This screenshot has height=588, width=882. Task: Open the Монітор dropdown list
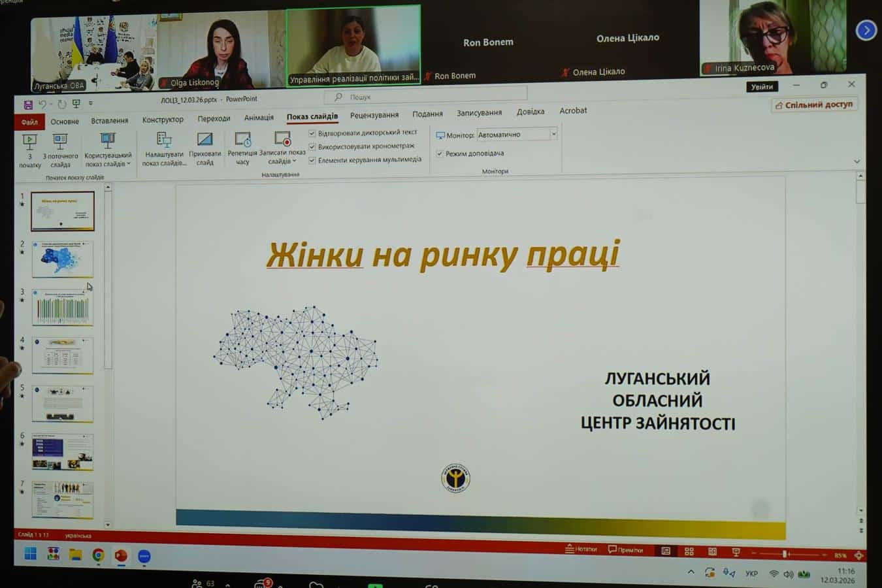pyautogui.click(x=553, y=134)
